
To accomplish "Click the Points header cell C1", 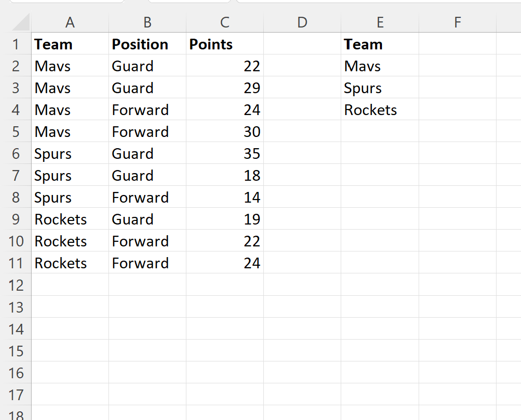I will (225, 44).
